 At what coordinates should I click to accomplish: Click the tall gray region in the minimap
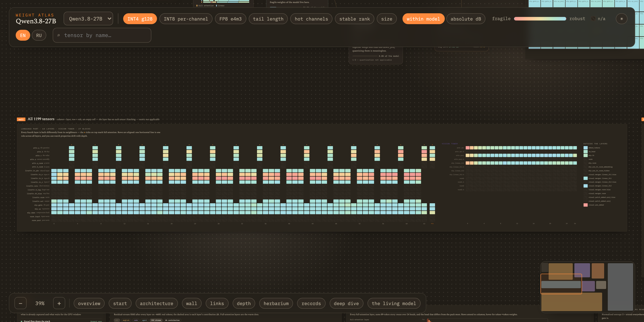pos(620,287)
